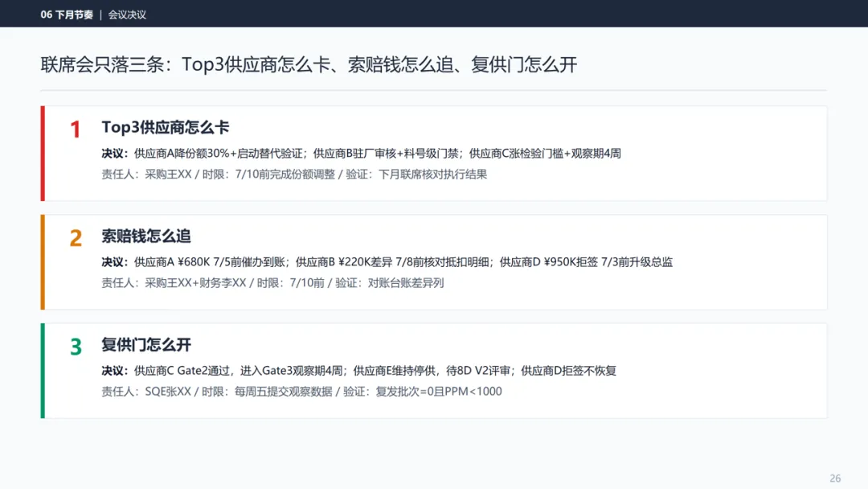The image size is (868, 489).
Task: Click the green number 3
Action: click(76, 347)
